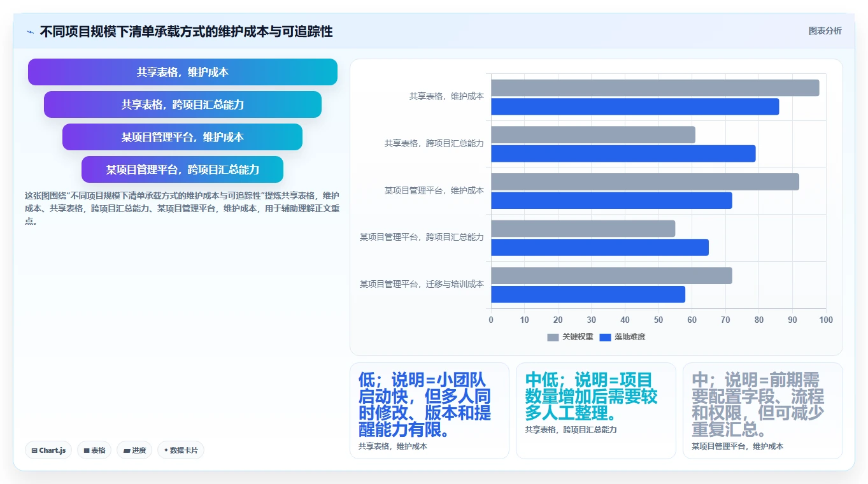Select the 共享表格，维护成本 funnel bar
The width and height of the screenshot is (868, 484).
click(183, 72)
